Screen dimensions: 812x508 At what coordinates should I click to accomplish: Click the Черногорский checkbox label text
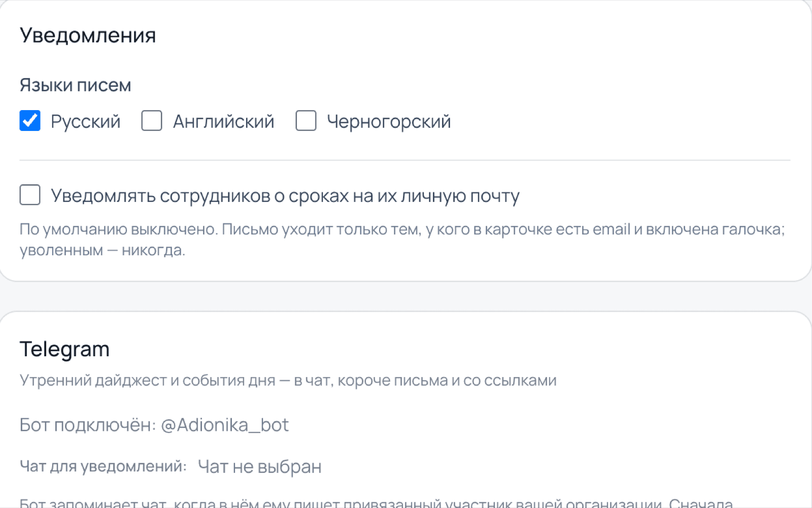click(389, 122)
